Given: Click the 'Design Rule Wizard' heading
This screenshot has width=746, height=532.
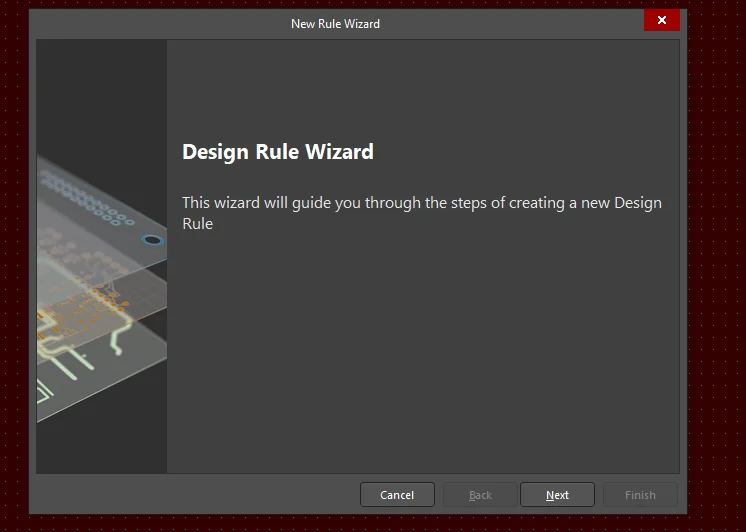Looking at the screenshot, I should [x=278, y=152].
